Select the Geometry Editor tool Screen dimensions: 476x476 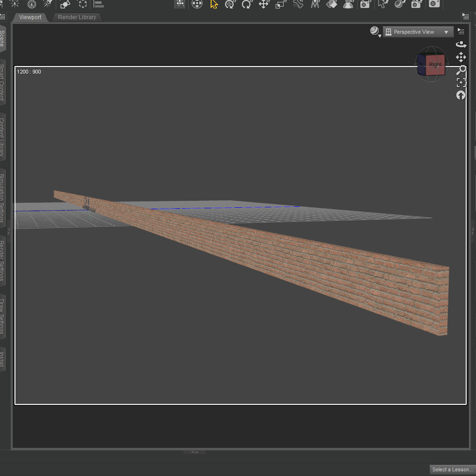pos(383,4)
